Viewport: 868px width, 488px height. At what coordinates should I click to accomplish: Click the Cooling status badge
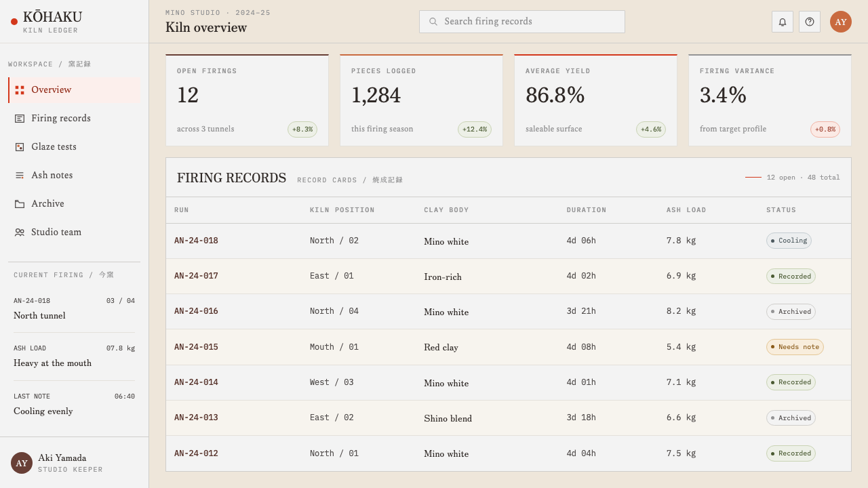click(x=789, y=241)
